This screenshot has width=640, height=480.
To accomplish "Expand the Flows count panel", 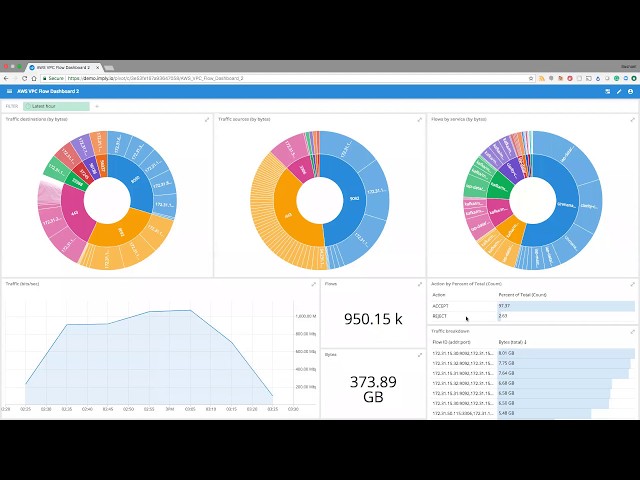I will pos(420,284).
